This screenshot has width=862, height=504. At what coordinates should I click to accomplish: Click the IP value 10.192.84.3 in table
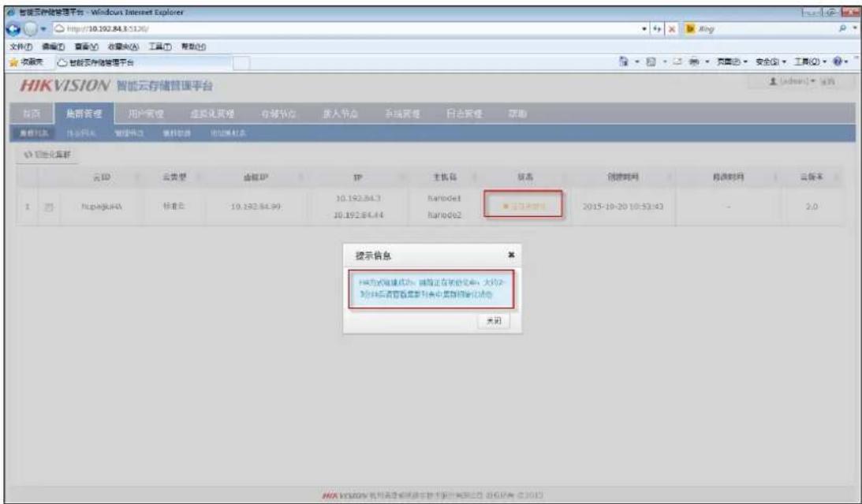point(358,198)
